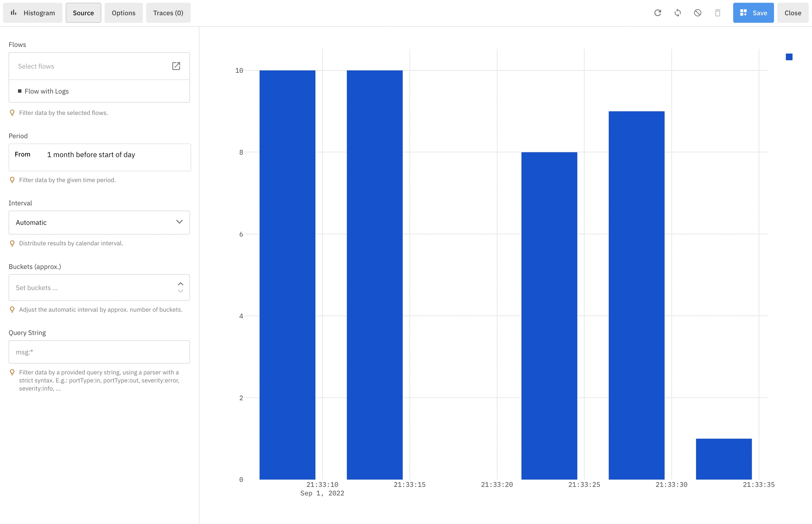Increase buckets with up arrow
The image size is (812, 524).
pyautogui.click(x=180, y=284)
